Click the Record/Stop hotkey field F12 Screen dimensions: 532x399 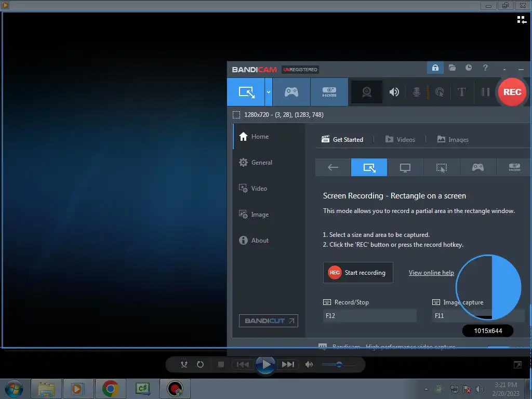click(x=369, y=315)
